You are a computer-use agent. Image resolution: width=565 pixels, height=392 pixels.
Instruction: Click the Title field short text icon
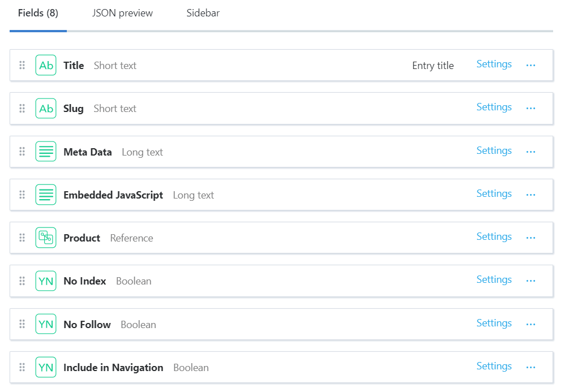pyautogui.click(x=46, y=66)
